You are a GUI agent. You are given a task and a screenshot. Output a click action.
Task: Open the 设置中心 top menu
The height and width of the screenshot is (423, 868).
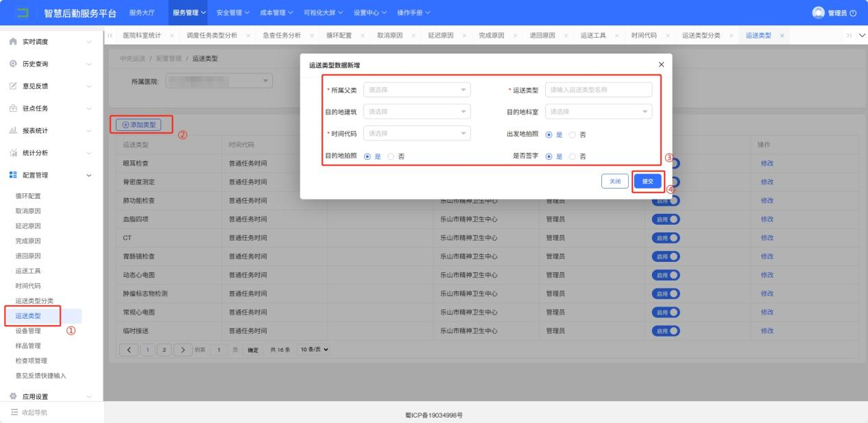tap(370, 13)
